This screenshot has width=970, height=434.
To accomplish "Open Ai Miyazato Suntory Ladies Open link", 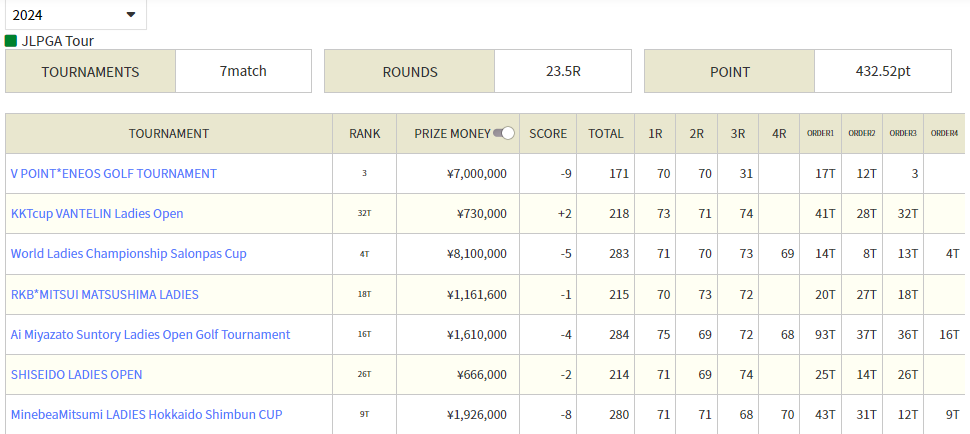I will point(150,334).
